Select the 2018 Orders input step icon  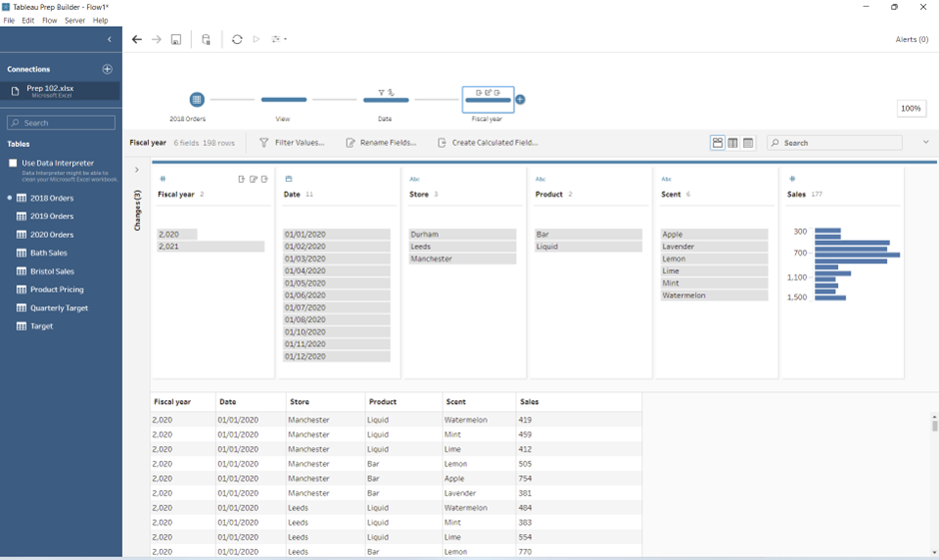(x=197, y=100)
